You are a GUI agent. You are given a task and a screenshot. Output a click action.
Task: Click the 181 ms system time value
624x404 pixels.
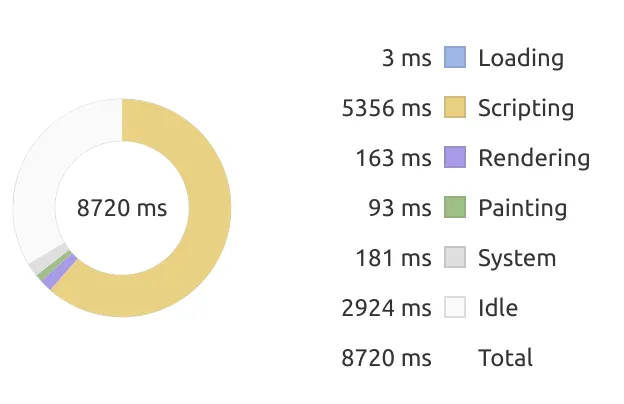[393, 258]
